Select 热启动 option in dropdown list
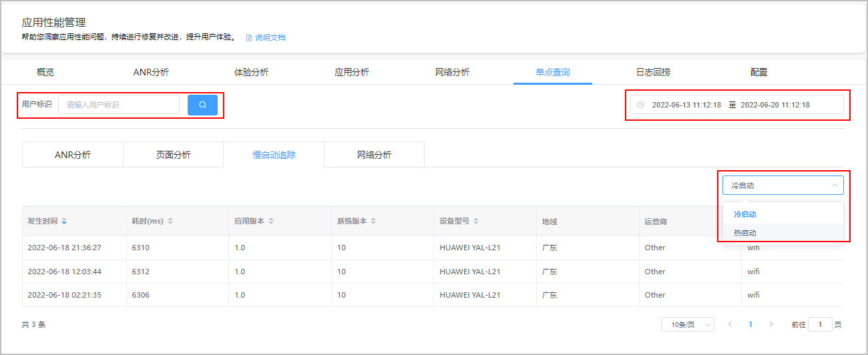Screen dimensions: 868x355 pos(745,233)
